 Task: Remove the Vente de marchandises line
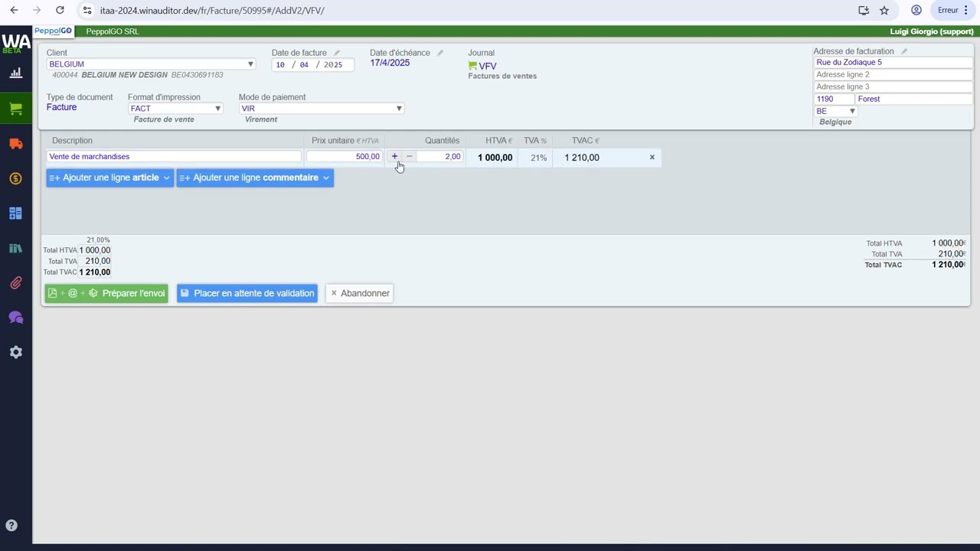click(652, 157)
